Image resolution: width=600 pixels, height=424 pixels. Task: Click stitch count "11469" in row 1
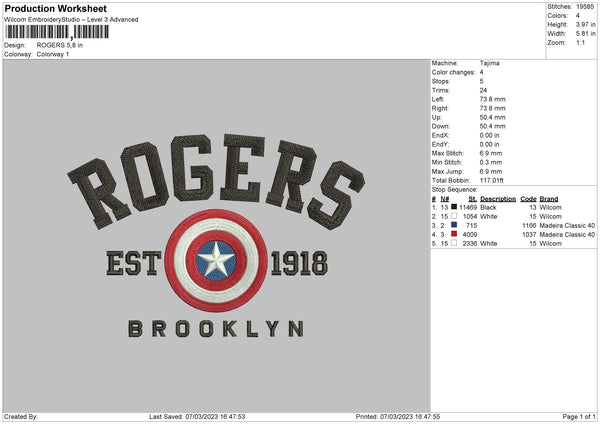(468, 207)
